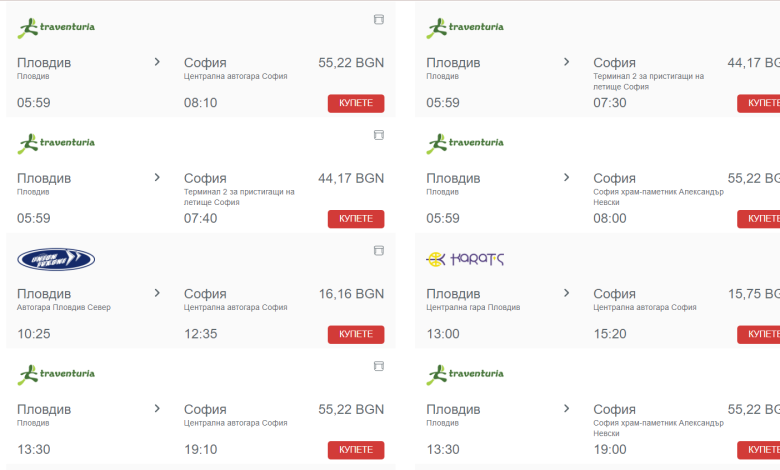The width and height of the screenshot is (780, 470).
Task: Click the bus icon on the 07:40 arrival card
Action: [x=379, y=135]
